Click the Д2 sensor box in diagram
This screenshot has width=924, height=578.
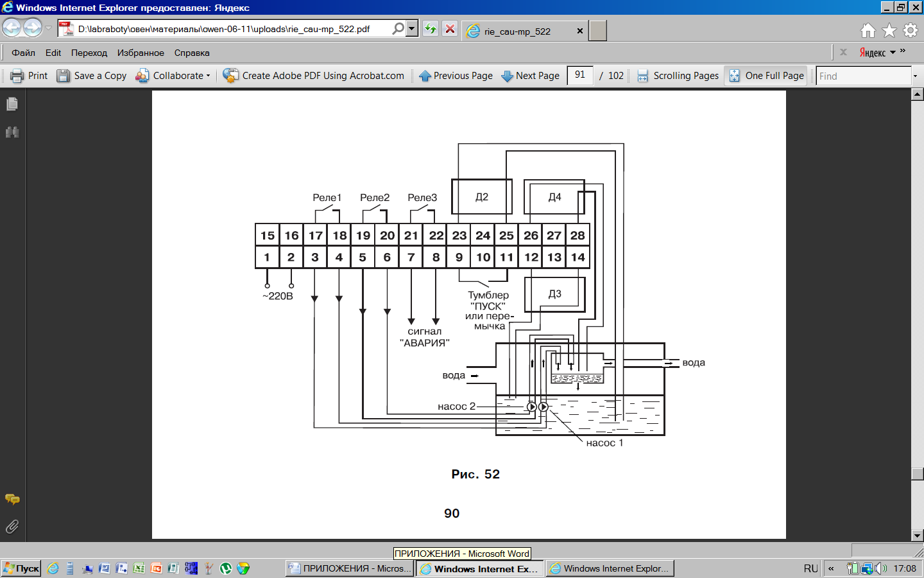(x=482, y=197)
